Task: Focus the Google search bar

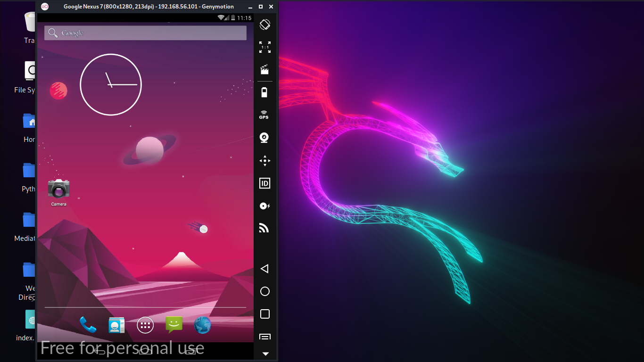Action: 145,33
